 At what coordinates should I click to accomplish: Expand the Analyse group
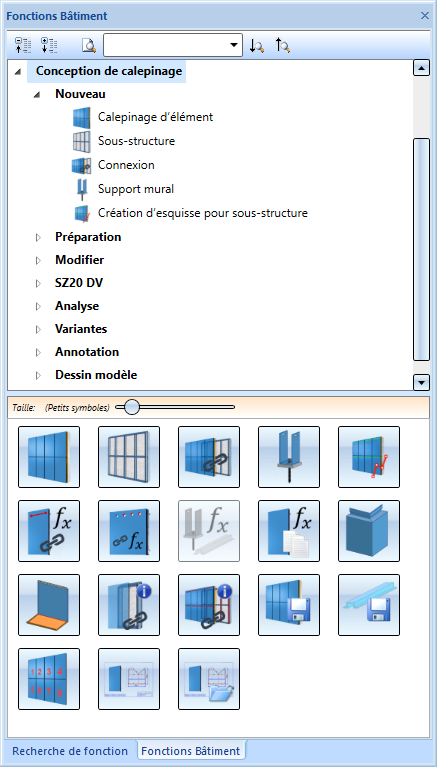point(39,306)
